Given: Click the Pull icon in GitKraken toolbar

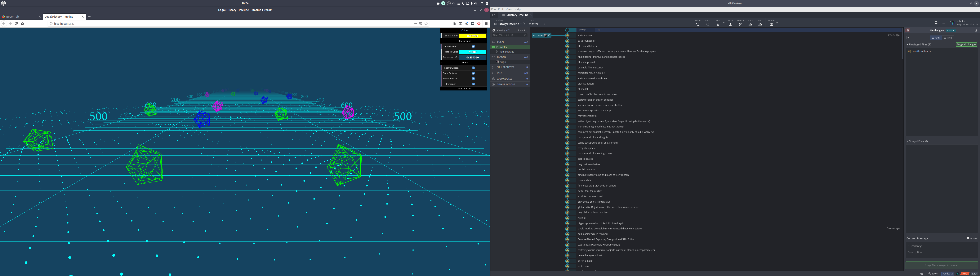Looking at the screenshot, I should pos(718,24).
